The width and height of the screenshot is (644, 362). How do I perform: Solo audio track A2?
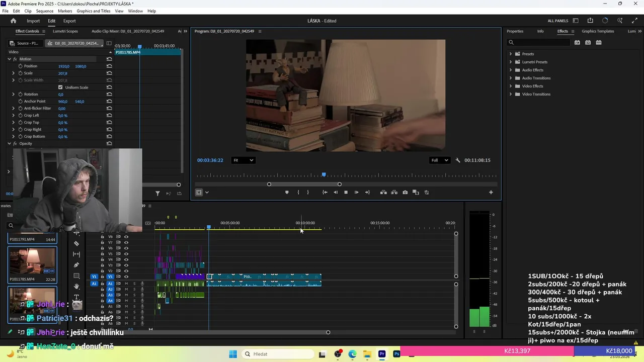[x=134, y=289]
